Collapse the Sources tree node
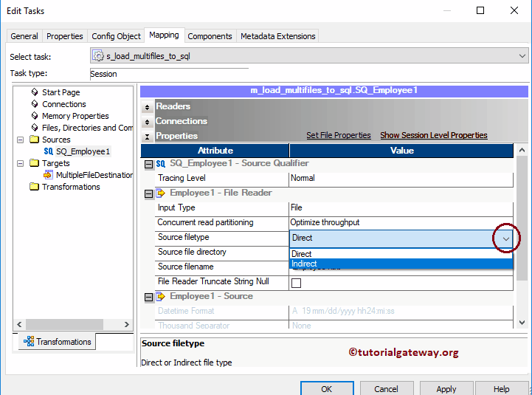The height and width of the screenshot is (395, 532). (x=21, y=140)
